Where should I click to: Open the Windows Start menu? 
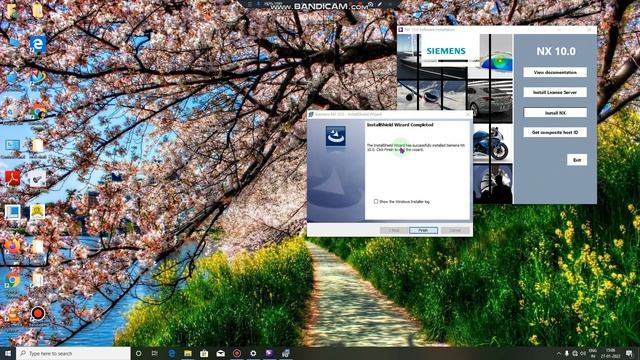(x=8, y=353)
